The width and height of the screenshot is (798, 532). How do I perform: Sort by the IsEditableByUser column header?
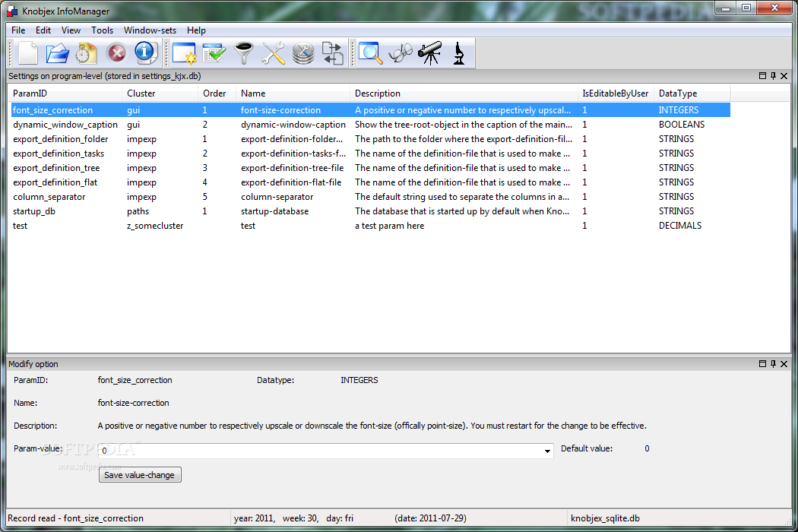616,93
